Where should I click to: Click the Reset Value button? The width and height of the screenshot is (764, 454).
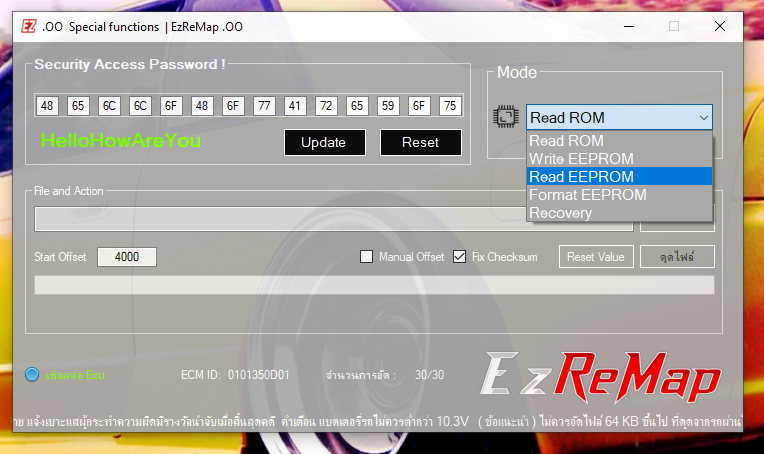click(595, 257)
